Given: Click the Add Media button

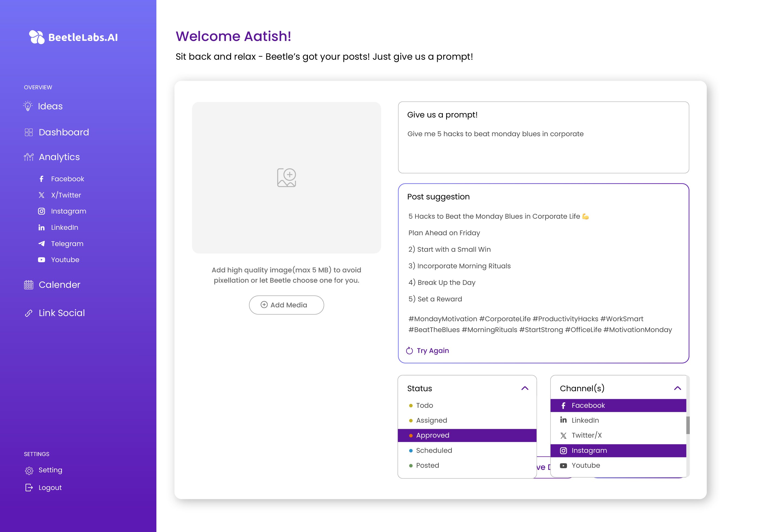Looking at the screenshot, I should [286, 305].
